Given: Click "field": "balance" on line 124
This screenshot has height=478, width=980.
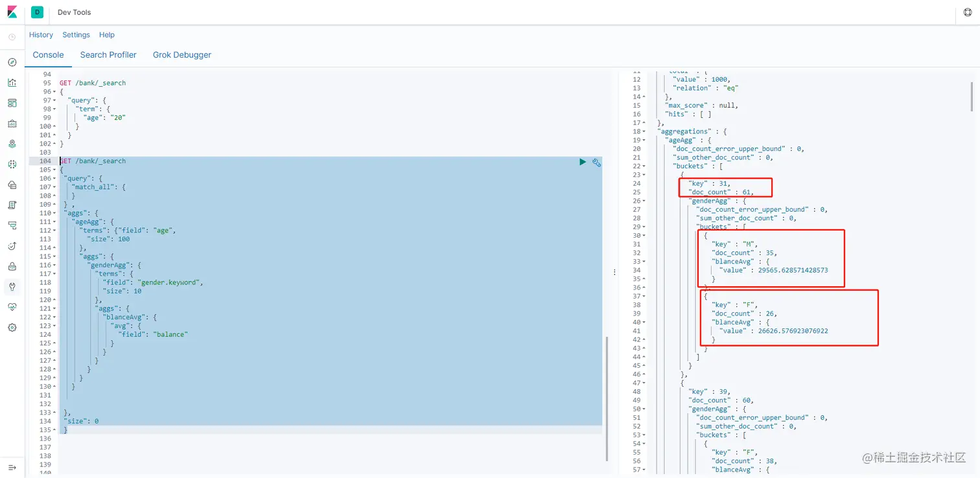Looking at the screenshot, I should pyautogui.click(x=153, y=335).
